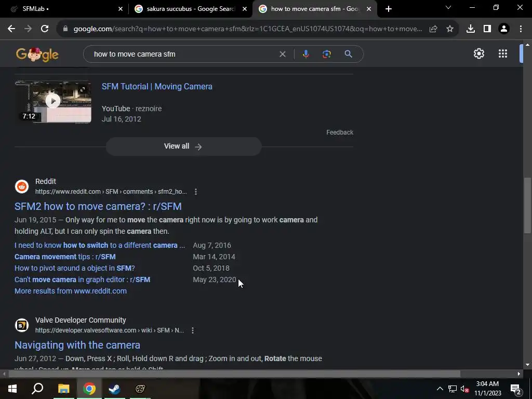Toggle Chrome side panel icon

point(487,29)
